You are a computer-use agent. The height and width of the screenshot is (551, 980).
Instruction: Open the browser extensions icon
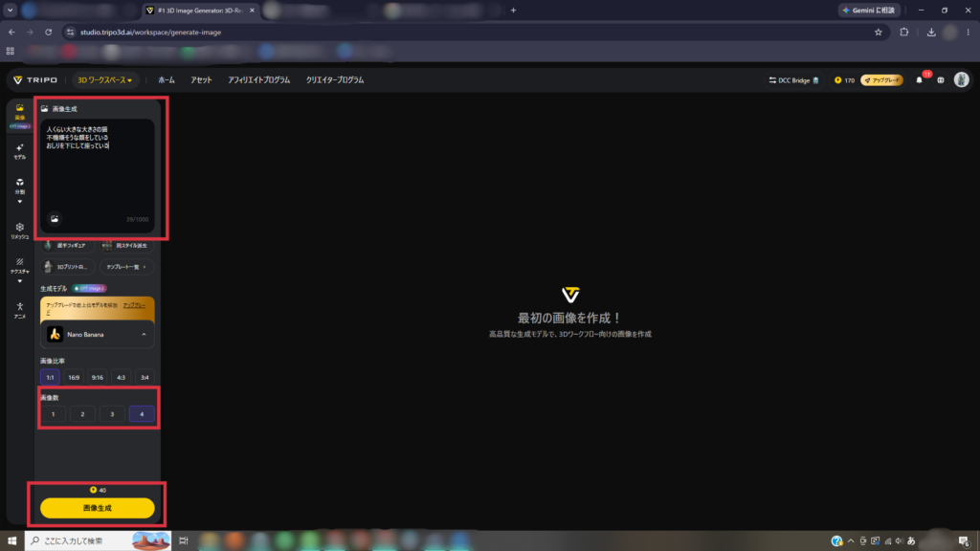click(x=903, y=32)
